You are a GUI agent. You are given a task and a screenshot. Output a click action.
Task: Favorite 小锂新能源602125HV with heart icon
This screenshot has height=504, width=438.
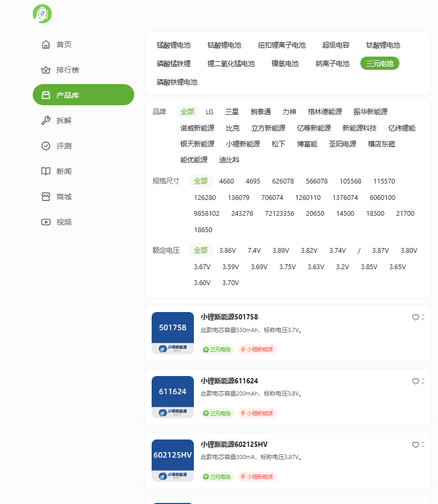[x=415, y=445]
